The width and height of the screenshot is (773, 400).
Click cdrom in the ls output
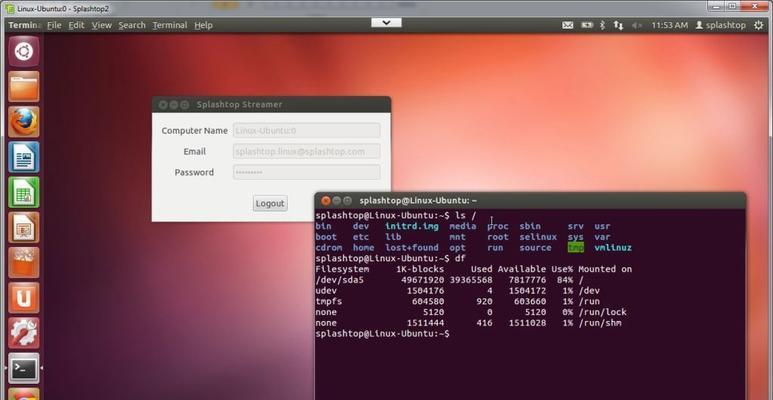point(329,248)
